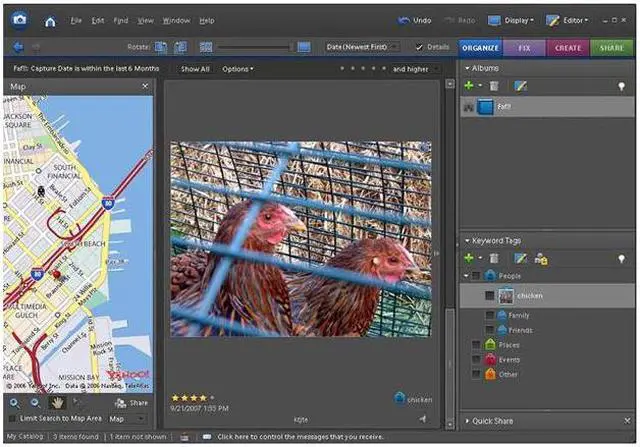Viewport: 640px width, 447px height.
Task: Collapse the People category tree
Action: 467,276
